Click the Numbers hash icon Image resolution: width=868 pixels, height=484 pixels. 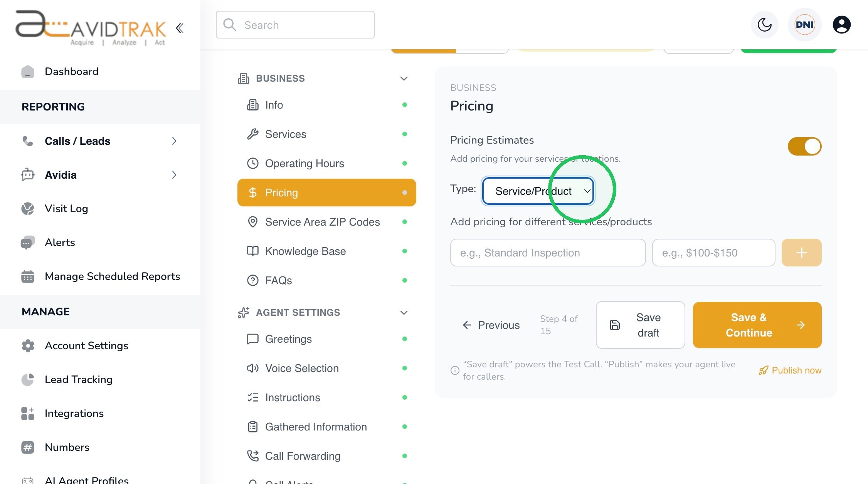[x=28, y=447]
